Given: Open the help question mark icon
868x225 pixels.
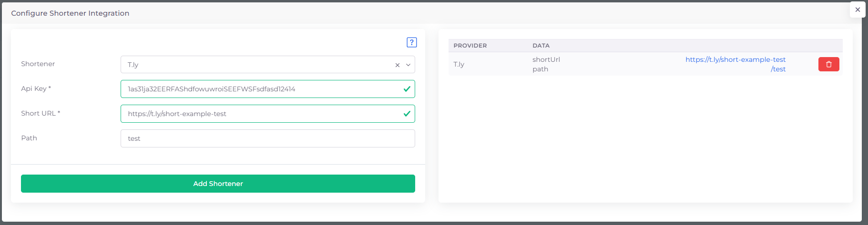Looking at the screenshot, I should [412, 42].
